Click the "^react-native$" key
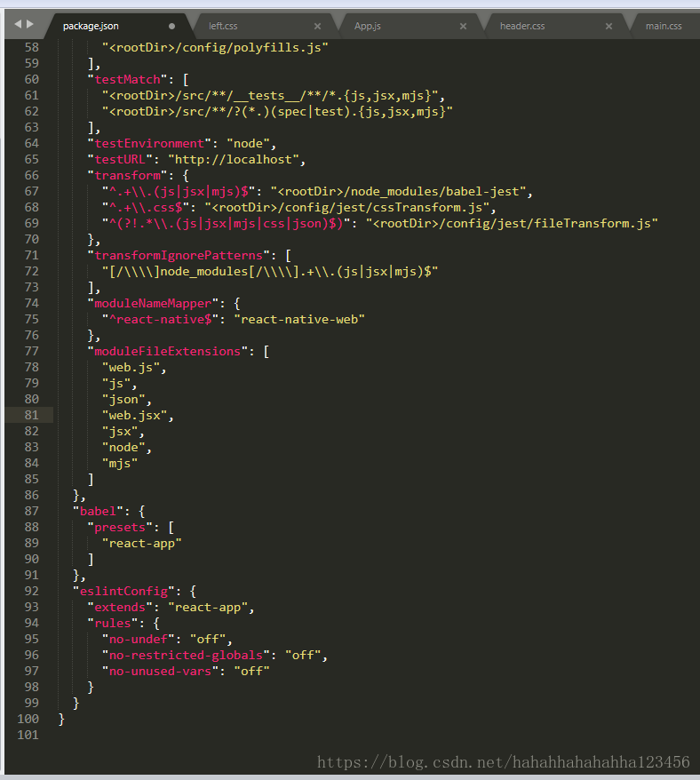The width and height of the screenshot is (700, 780). point(160,319)
